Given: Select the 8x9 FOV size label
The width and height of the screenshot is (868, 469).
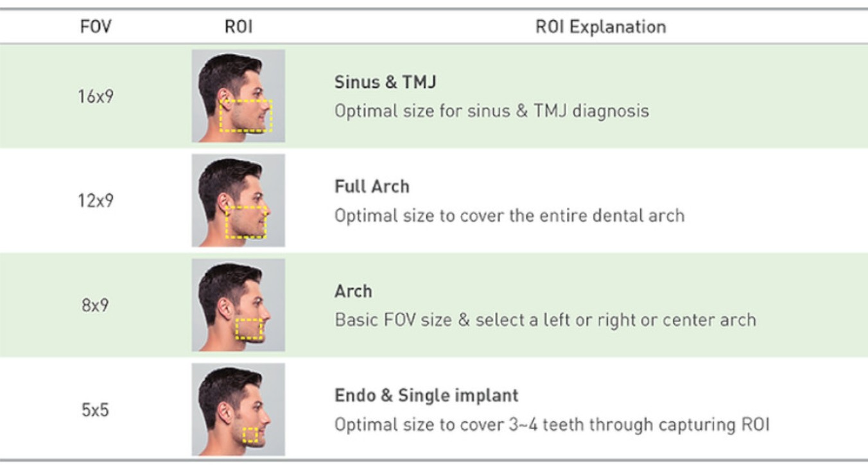Looking at the screenshot, I should point(96,305).
